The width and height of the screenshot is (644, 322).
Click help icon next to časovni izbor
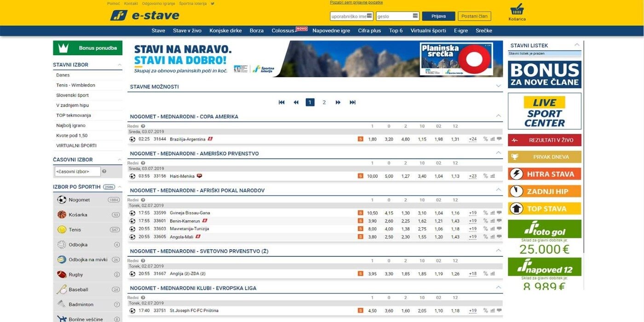click(x=104, y=172)
